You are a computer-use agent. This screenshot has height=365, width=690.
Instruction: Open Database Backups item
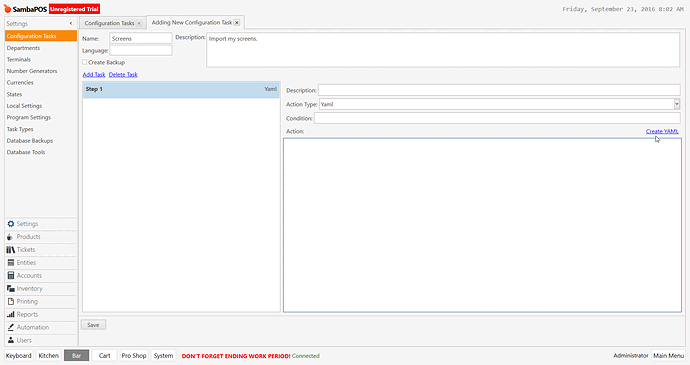point(29,140)
